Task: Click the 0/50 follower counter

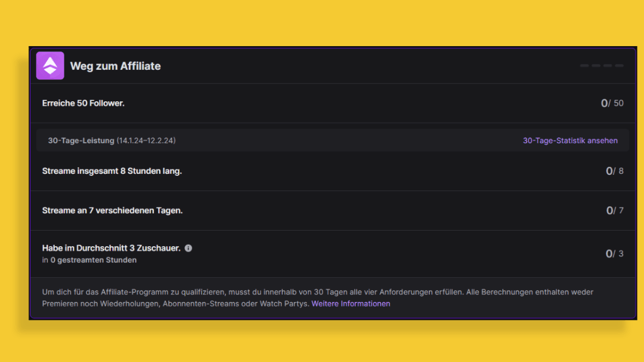Action: (x=613, y=103)
